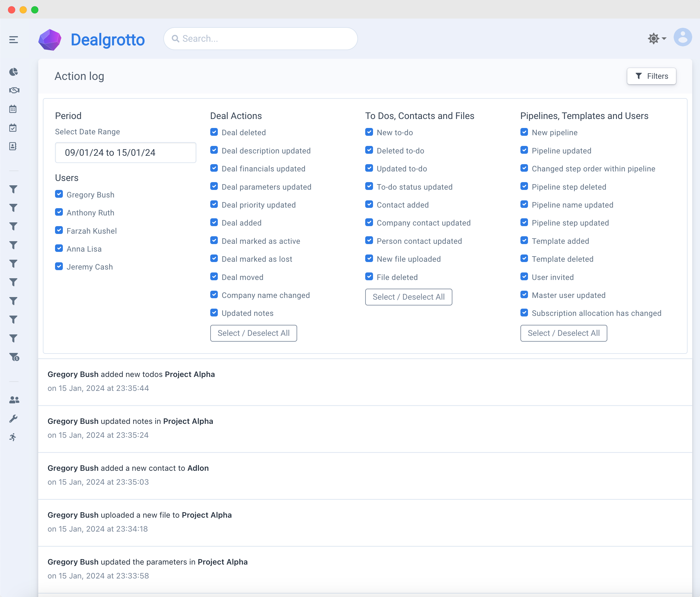
Task: Open the wrench settings sidebar icon
Action: tap(13, 419)
